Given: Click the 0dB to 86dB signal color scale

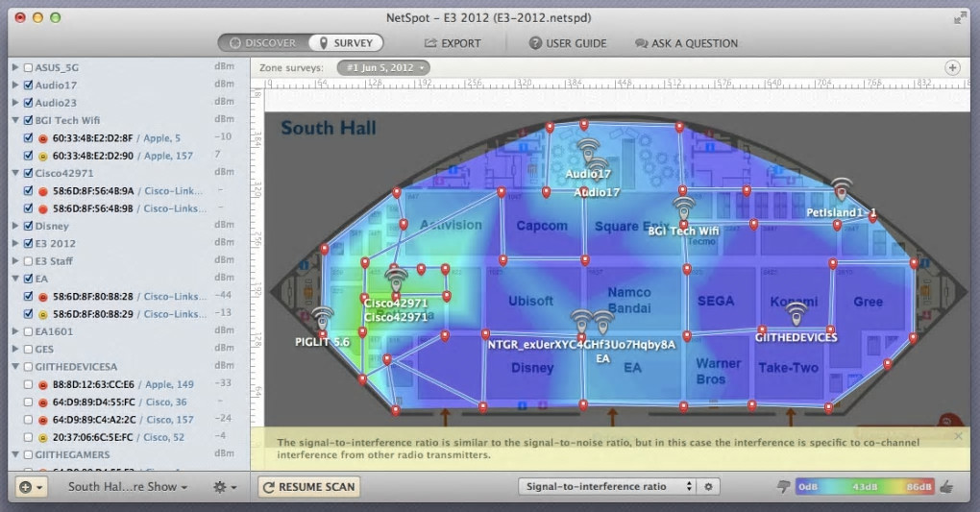Looking at the screenshot, I should 865,486.
